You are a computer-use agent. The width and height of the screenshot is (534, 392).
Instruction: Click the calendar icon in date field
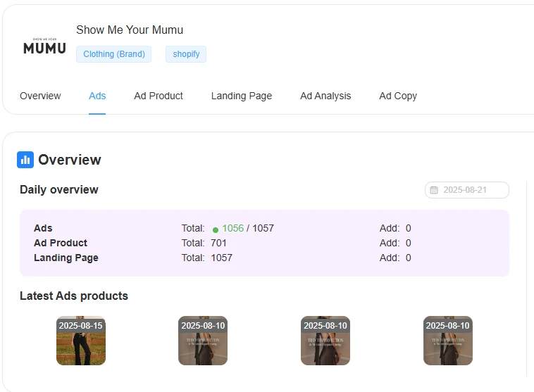(x=434, y=190)
